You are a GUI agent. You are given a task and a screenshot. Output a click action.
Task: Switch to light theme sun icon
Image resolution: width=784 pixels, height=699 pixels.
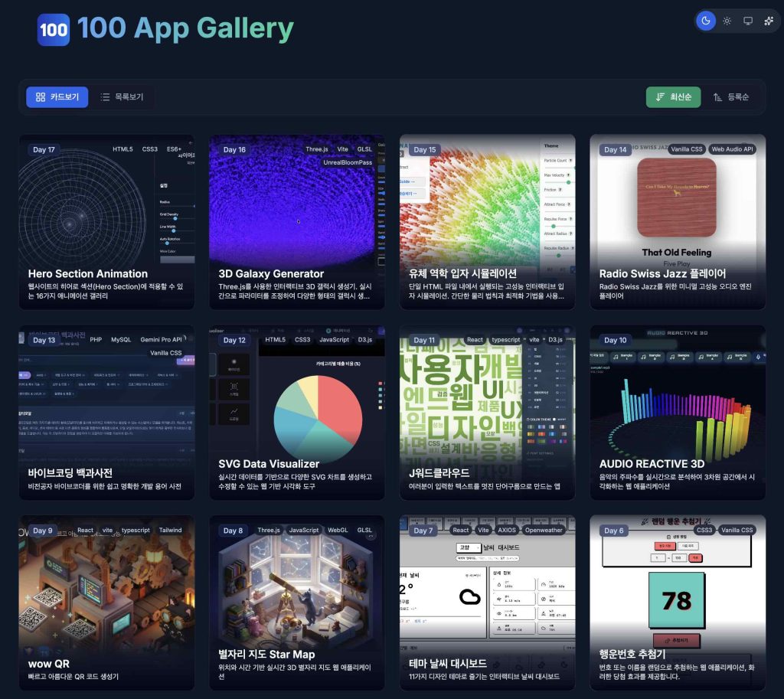pyautogui.click(x=727, y=21)
